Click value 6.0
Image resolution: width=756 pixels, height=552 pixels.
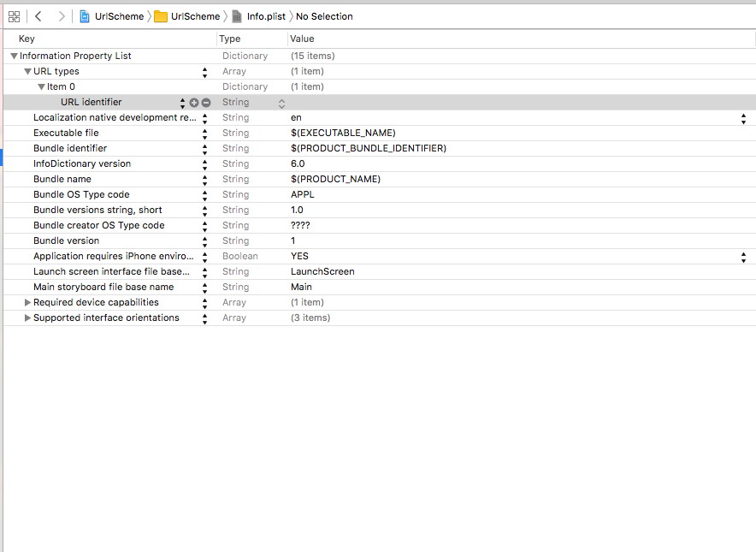(298, 163)
